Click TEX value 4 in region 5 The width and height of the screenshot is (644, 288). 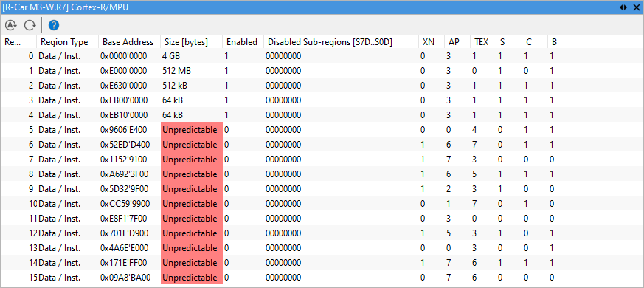coord(474,130)
